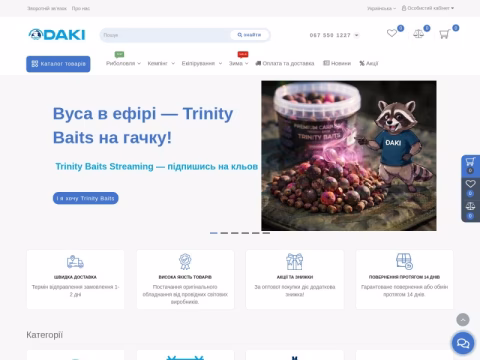480x360 pixels.
Task: Click the quality badge ribbon icon
Action: [x=185, y=262]
